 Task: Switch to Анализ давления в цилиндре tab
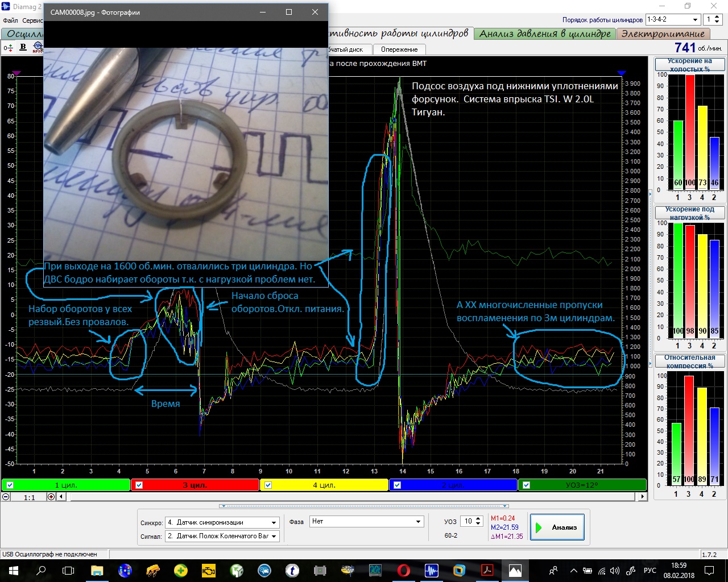click(x=545, y=34)
